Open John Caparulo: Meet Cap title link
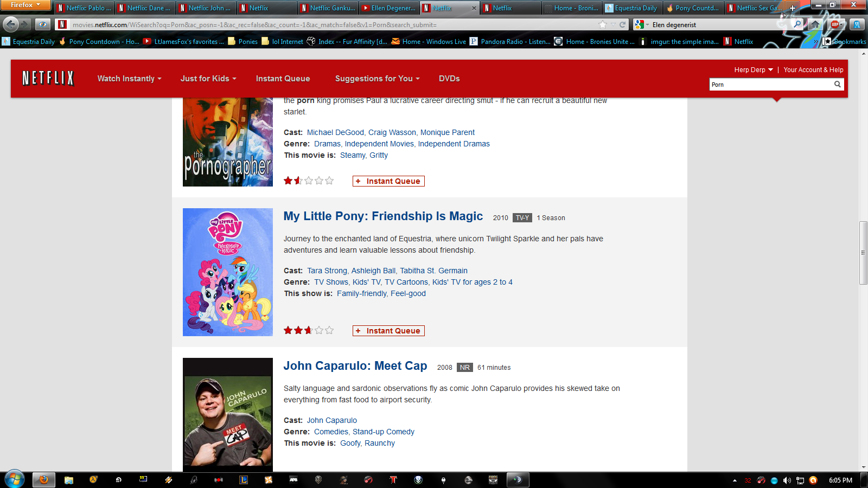Screen dimensions: 868x488 [x=355, y=366]
